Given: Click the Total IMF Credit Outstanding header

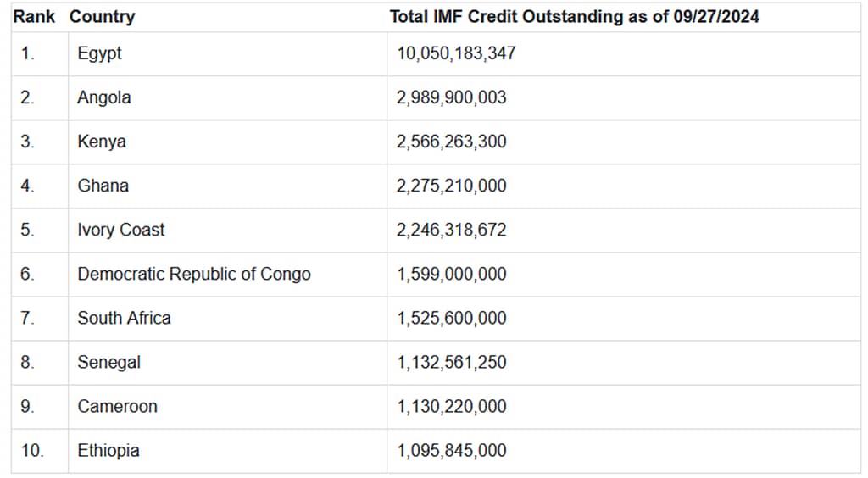Looking at the screenshot, I should [x=574, y=17].
